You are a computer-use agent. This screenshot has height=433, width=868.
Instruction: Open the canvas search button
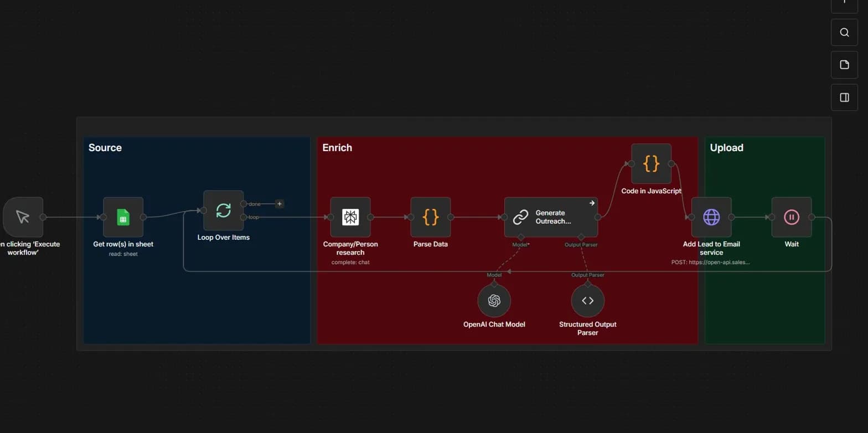click(x=844, y=32)
